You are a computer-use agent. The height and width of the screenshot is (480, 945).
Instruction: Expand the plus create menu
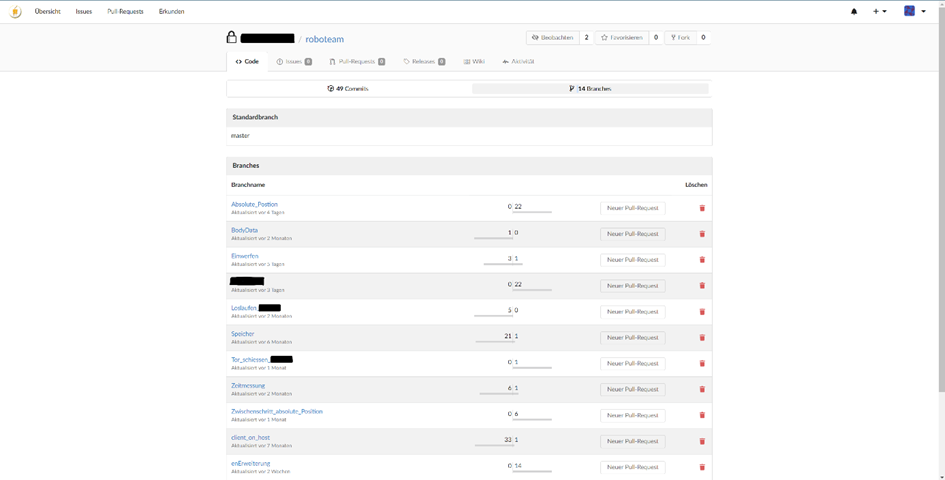point(880,11)
